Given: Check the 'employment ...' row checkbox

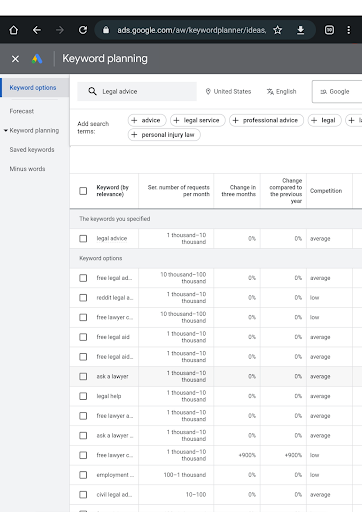Looking at the screenshot, I should [83, 475].
